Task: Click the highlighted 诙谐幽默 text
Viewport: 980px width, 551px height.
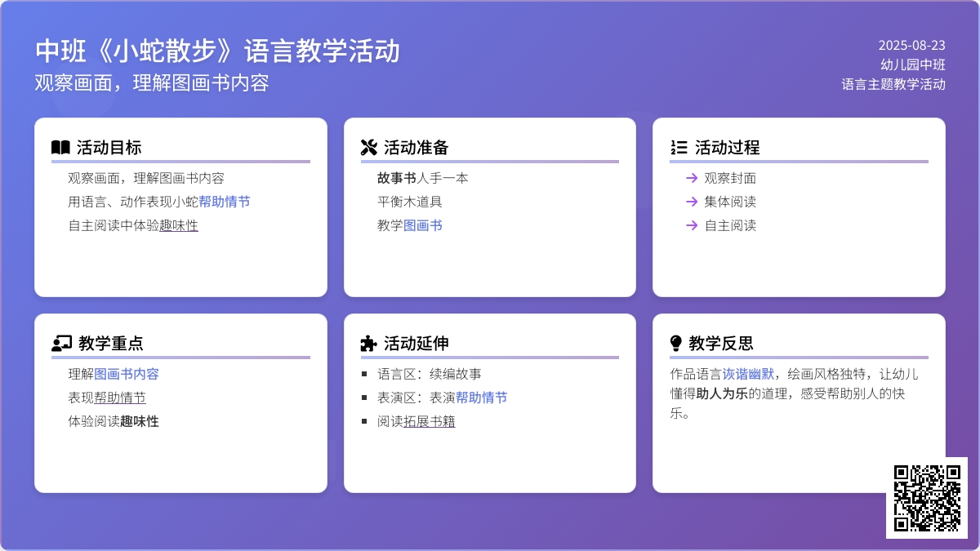Action: coord(748,374)
